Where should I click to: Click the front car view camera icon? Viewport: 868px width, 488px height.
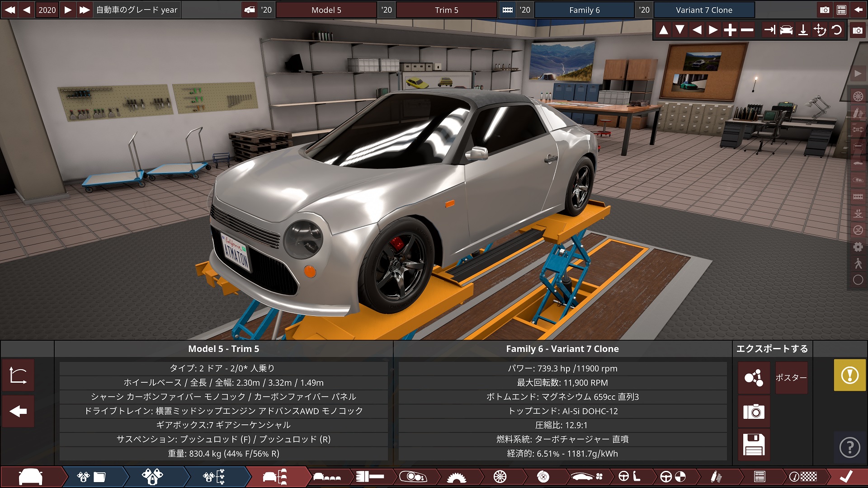point(786,30)
